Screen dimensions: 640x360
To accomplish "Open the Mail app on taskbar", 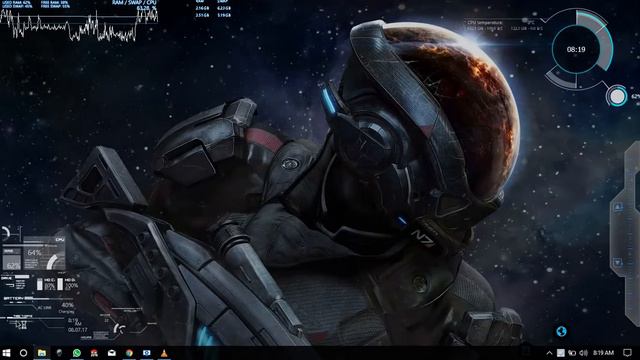I will [112, 353].
